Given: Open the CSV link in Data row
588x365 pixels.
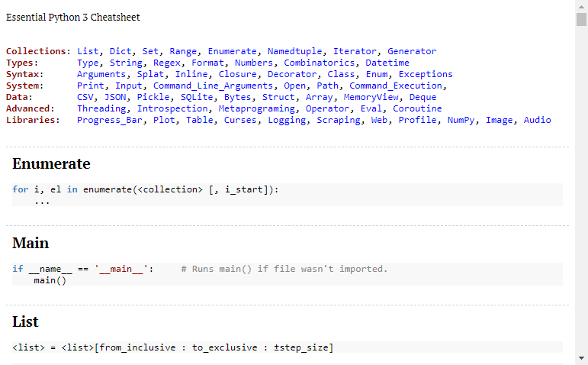Looking at the screenshot, I should click(85, 97).
